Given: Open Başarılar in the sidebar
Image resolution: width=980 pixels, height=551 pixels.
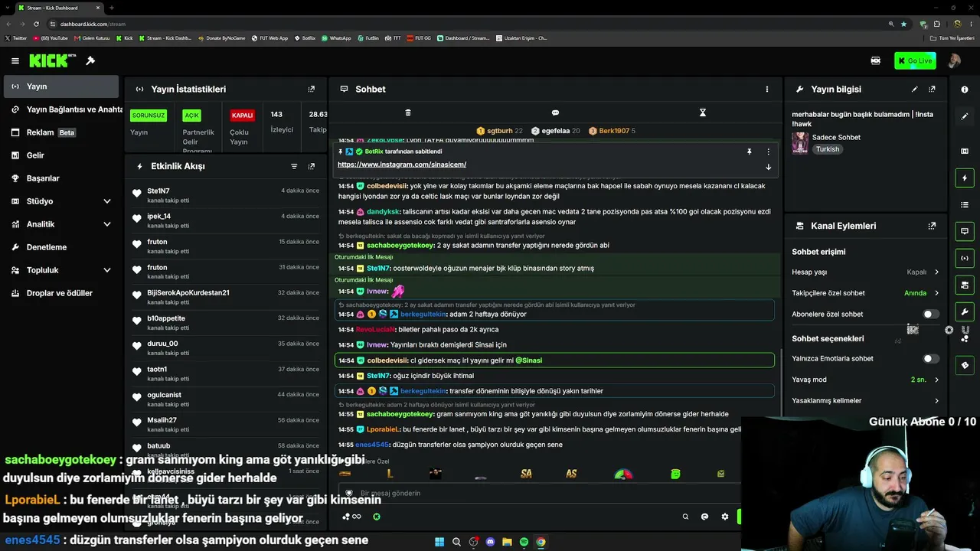Looking at the screenshot, I should [x=61, y=178].
